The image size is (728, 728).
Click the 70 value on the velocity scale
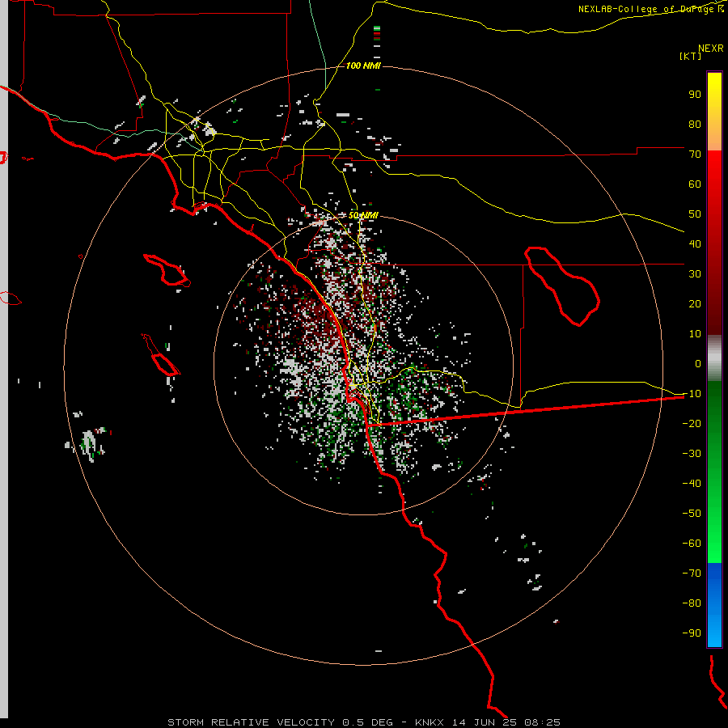[695, 154]
